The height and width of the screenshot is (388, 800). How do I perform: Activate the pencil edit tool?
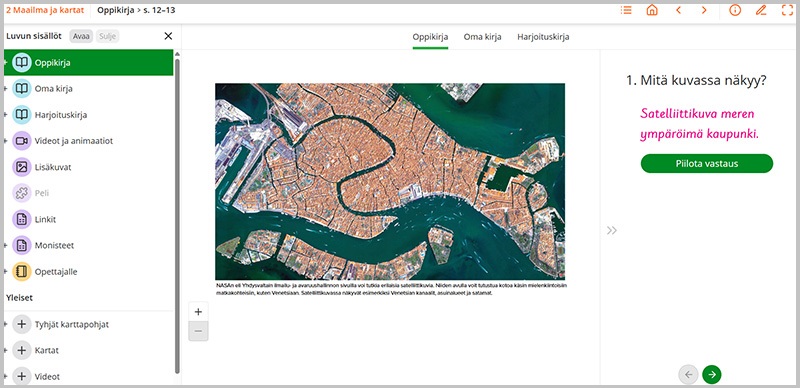pos(761,10)
